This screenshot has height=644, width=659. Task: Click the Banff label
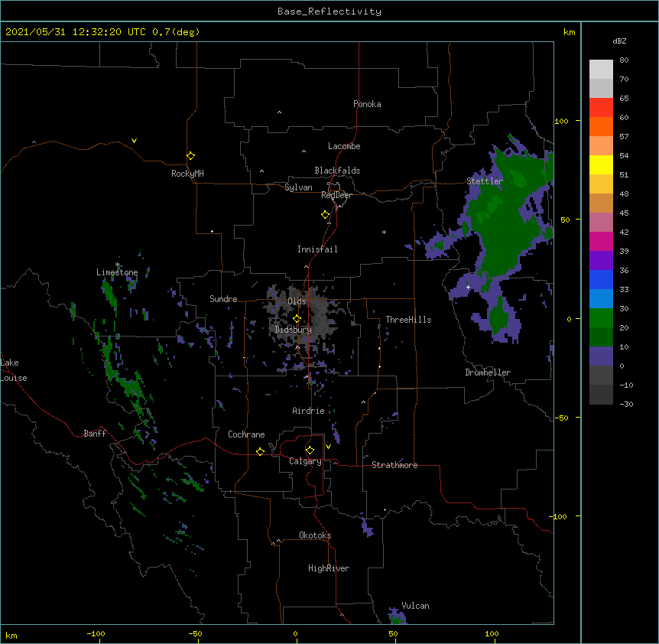tap(95, 434)
